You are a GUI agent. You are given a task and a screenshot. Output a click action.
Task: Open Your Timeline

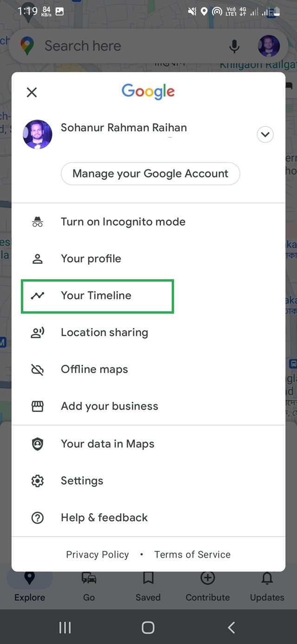96,296
